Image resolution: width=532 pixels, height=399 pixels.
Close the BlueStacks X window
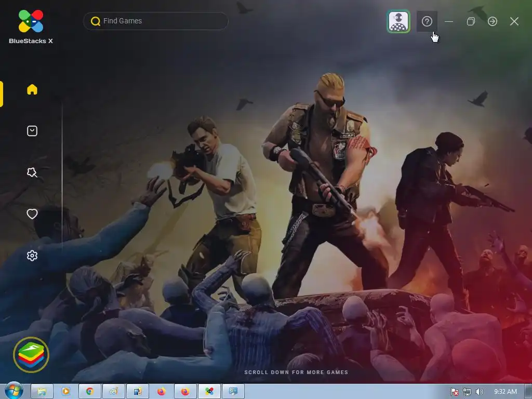tap(514, 21)
